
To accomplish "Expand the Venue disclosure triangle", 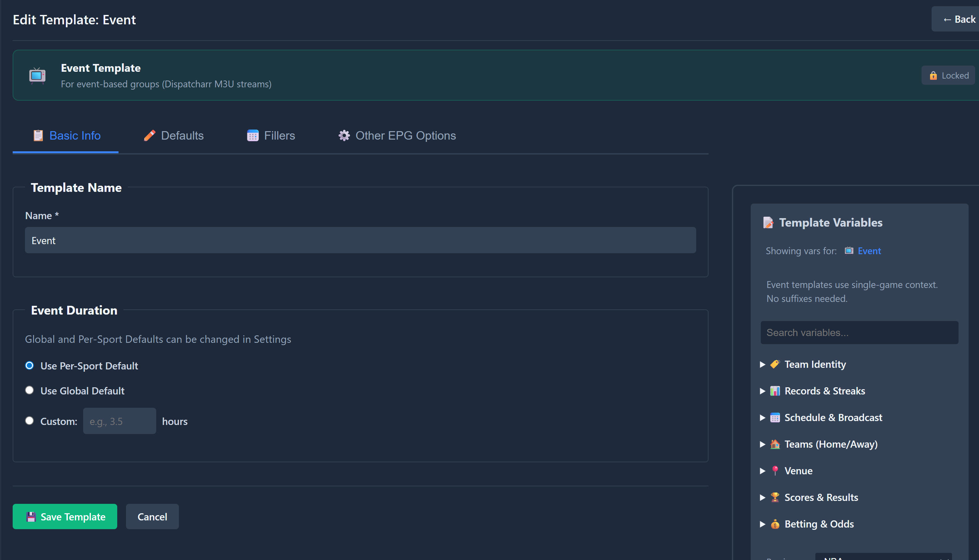I will (762, 471).
